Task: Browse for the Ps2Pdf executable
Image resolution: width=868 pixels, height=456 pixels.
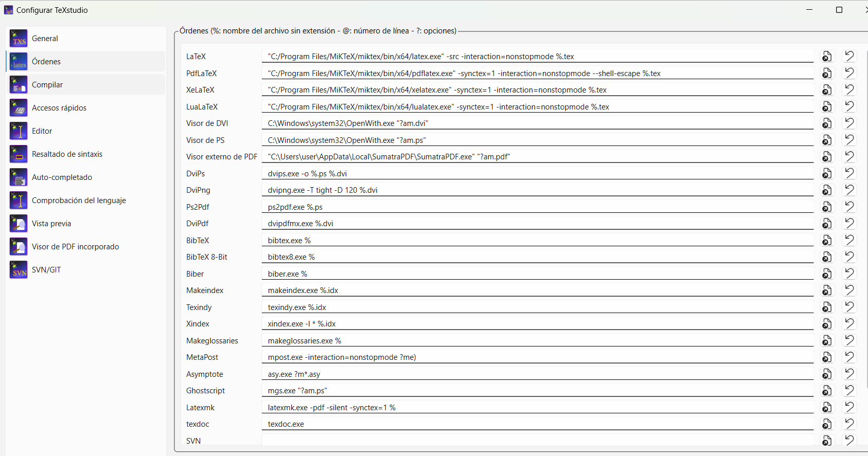Action: [x=827, y=207]
